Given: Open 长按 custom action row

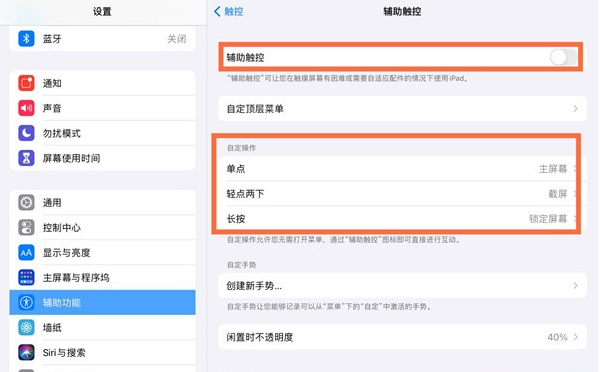Looking at the screenshot, I should pos(402,219).
